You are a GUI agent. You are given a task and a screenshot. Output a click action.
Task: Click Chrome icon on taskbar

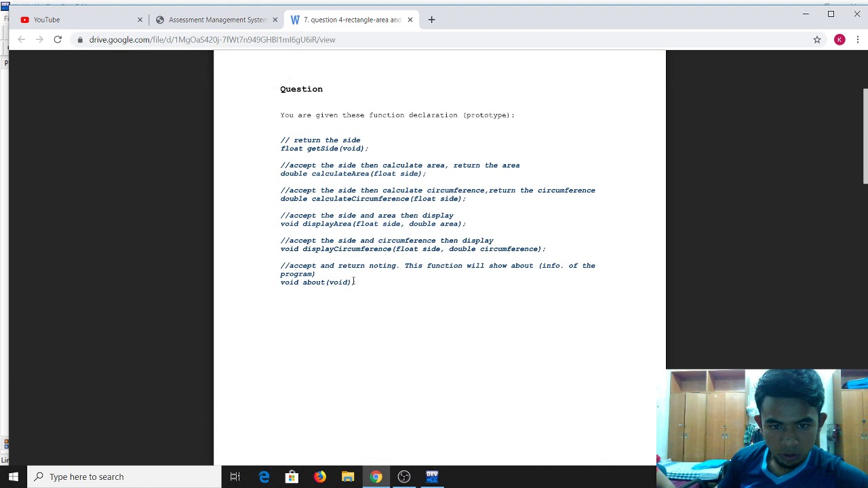(x=376, y=476)
